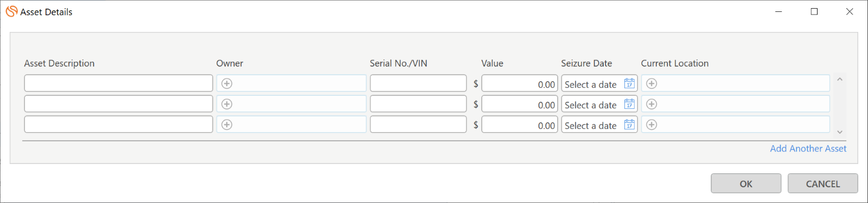Open the first row's seizure date calendar

[x=629, y=83]
